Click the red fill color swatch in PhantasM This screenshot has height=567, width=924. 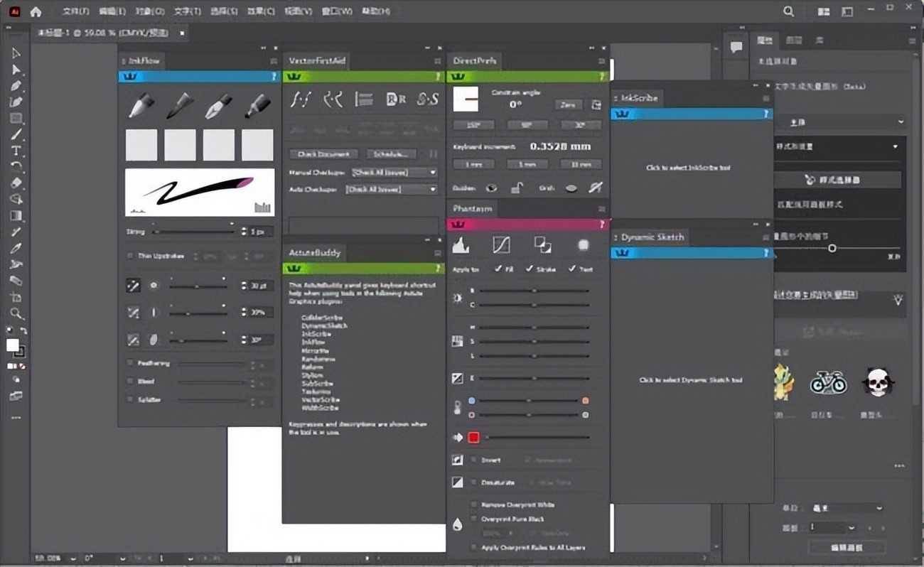tap(473, 437)
